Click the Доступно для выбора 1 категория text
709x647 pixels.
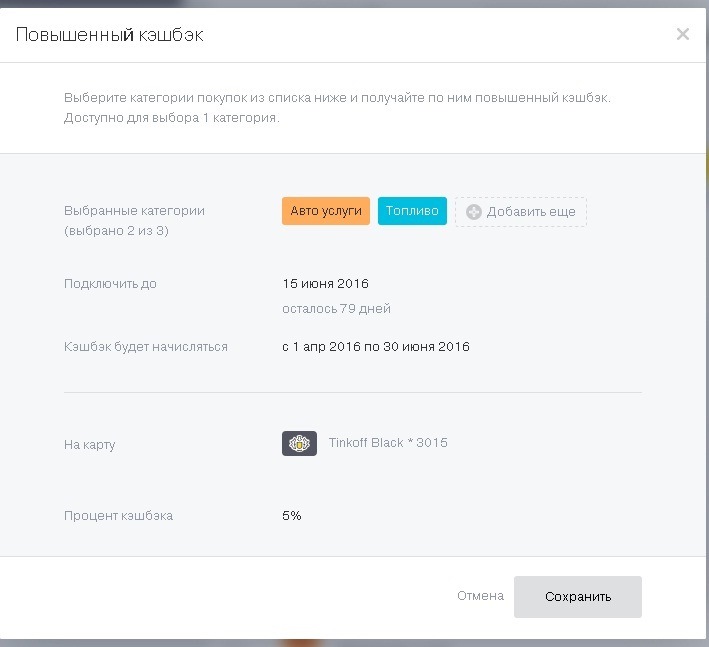(x=172, y=118)
